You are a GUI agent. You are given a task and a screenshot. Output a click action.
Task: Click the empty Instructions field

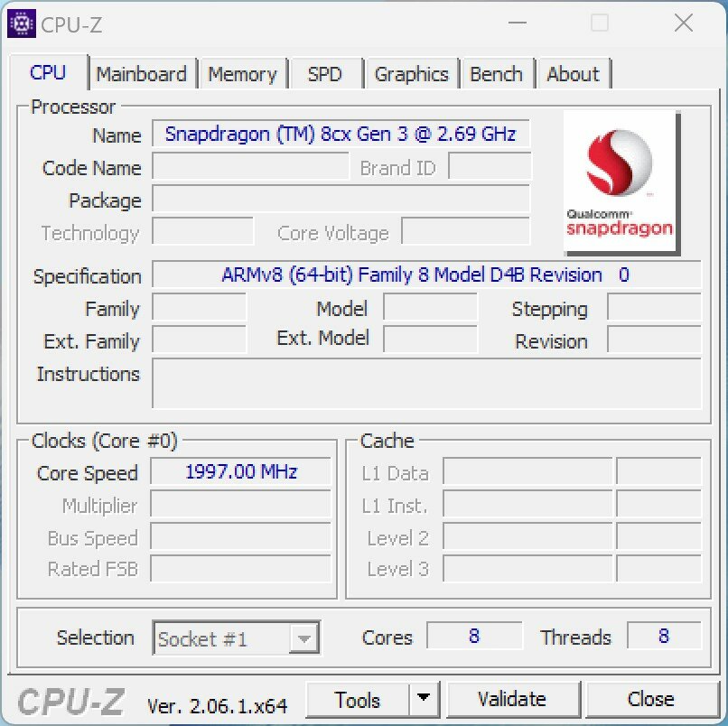[426, 384]
